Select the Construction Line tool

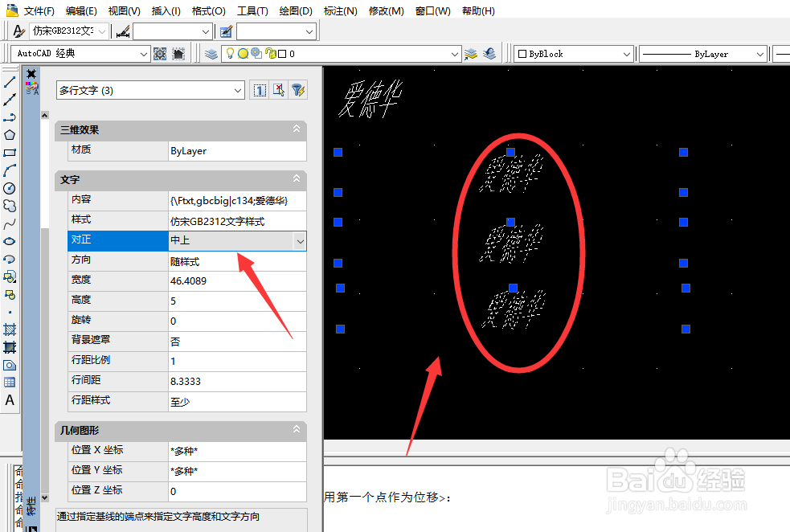pyautogui.click(x=10, y=99)
